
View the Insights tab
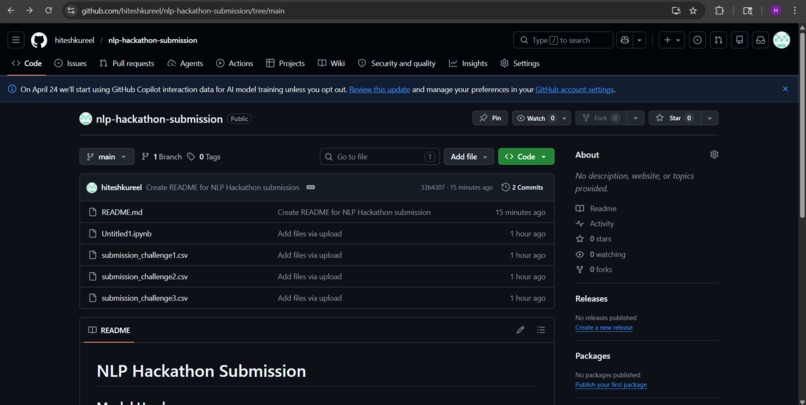pos(468,63)
